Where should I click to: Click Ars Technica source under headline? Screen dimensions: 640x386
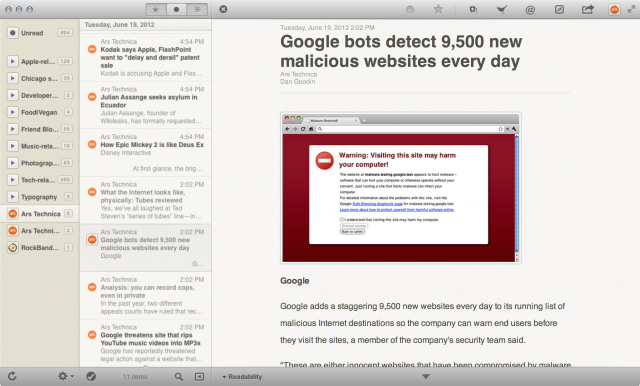(x=298, y=74)
